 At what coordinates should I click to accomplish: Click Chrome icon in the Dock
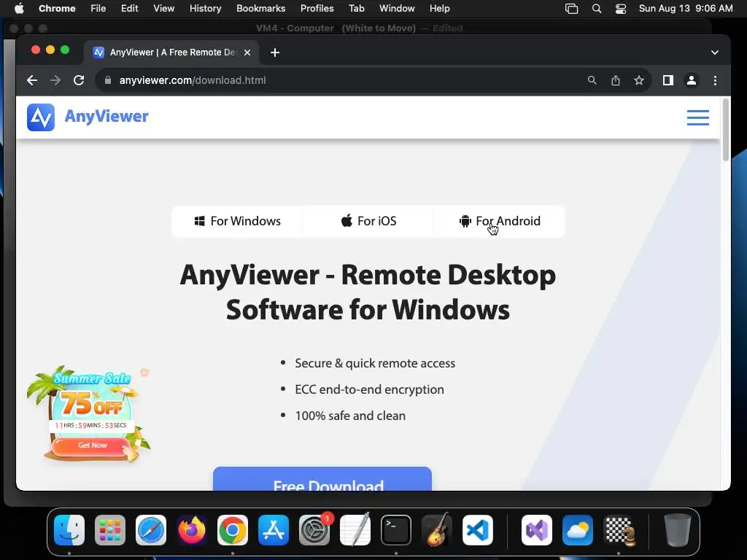(233, 530)
